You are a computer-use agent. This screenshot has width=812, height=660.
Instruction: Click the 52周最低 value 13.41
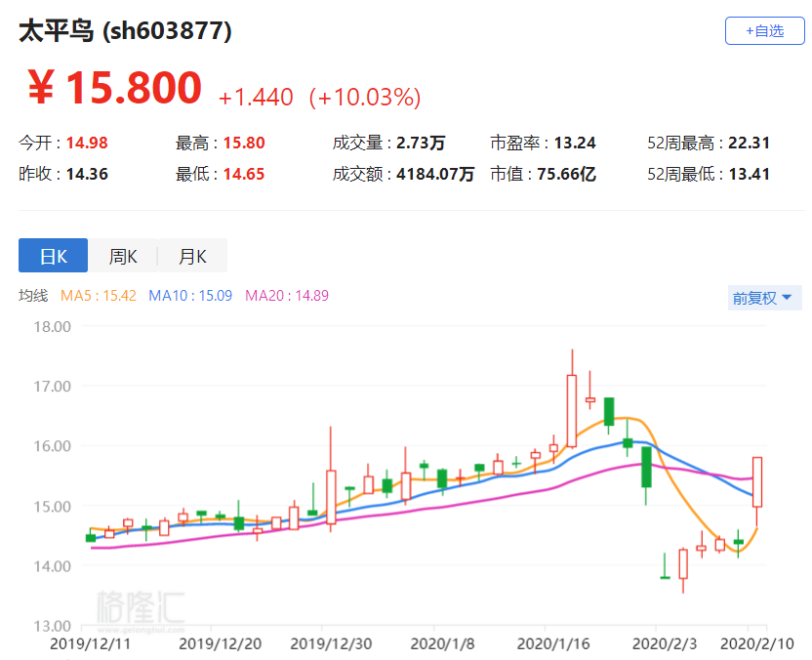(749, 174)
